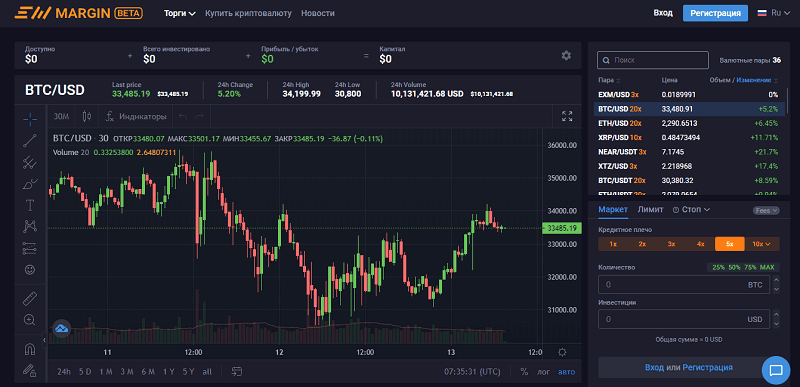
Task: Expand the Fees dropdown
Action: point(766,210)
